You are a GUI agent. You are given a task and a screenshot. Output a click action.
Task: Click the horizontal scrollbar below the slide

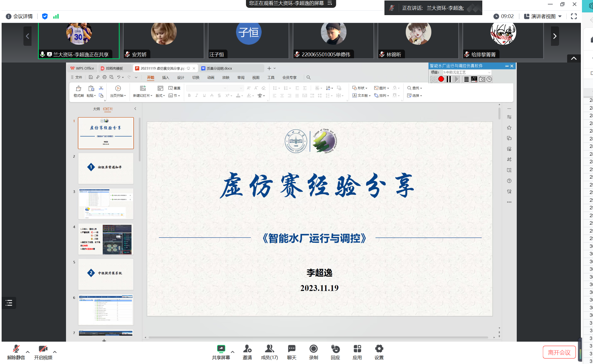pyautogui.click(x=318, y=337)
